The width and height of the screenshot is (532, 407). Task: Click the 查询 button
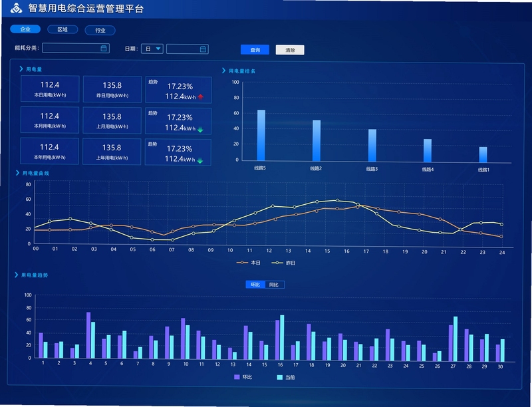click(255, 50)
